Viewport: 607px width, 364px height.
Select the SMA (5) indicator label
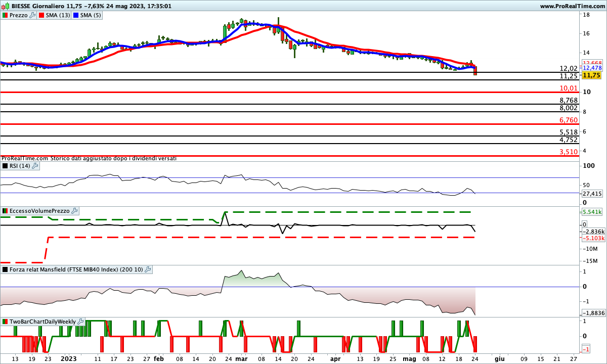91,15
